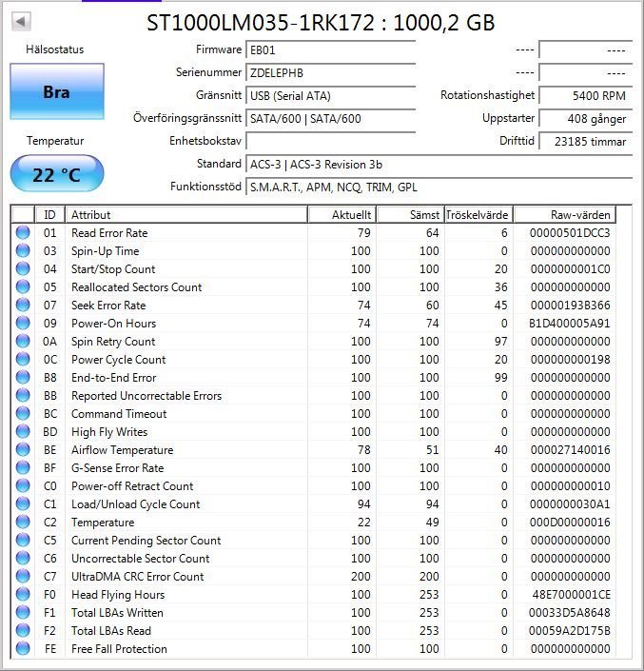Click the blue status orb for Read Error Rate
The image size is (644, 671).
tap(23, 233)
